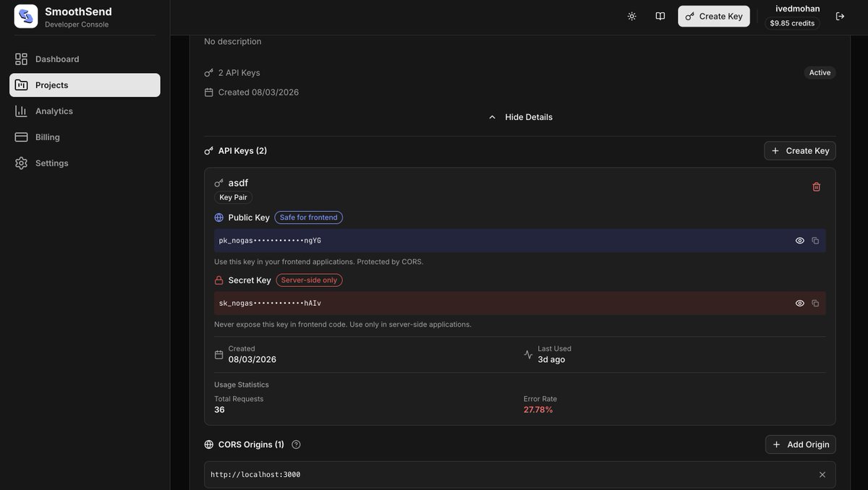
Task: Copy the public key
Action: tap(815, 241)
